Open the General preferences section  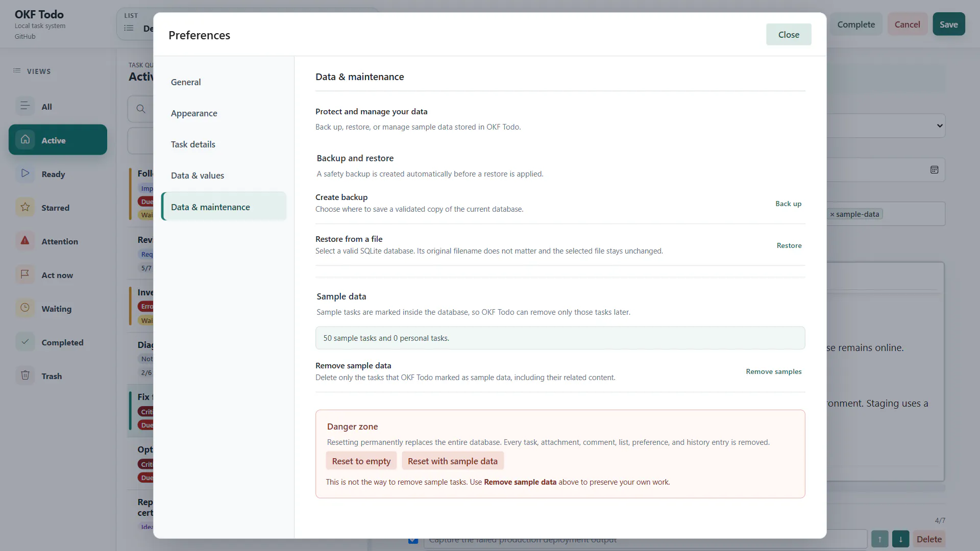[x=224, y=82]
